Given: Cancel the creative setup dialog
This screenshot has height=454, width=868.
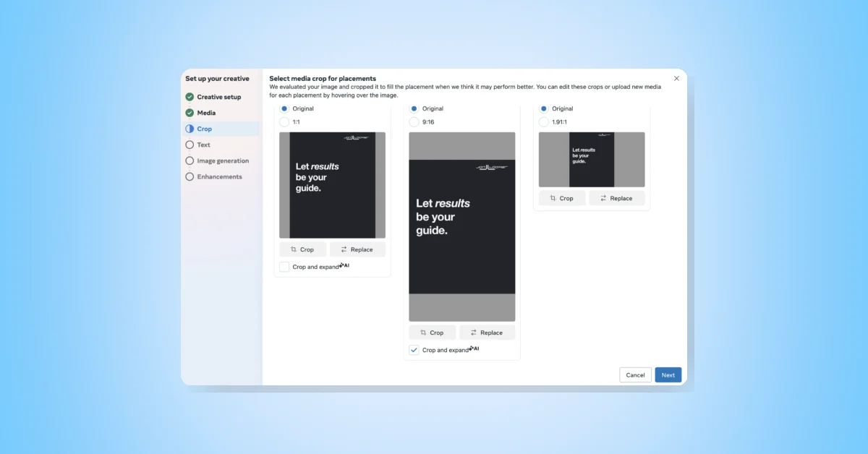Looking at the screenshot, I should 635,375.
